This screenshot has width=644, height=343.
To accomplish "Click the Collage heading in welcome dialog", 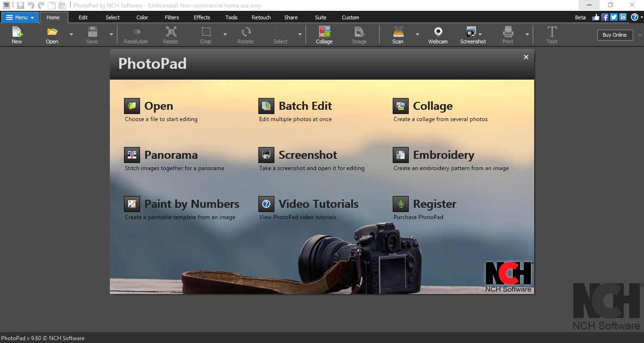I will pos(432,106).
